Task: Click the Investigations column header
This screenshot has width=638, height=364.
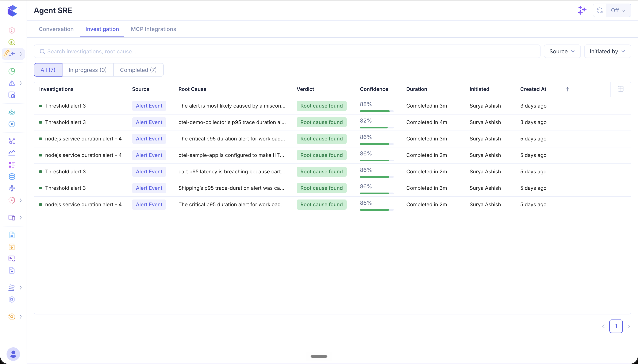Action: click(56, 89)
